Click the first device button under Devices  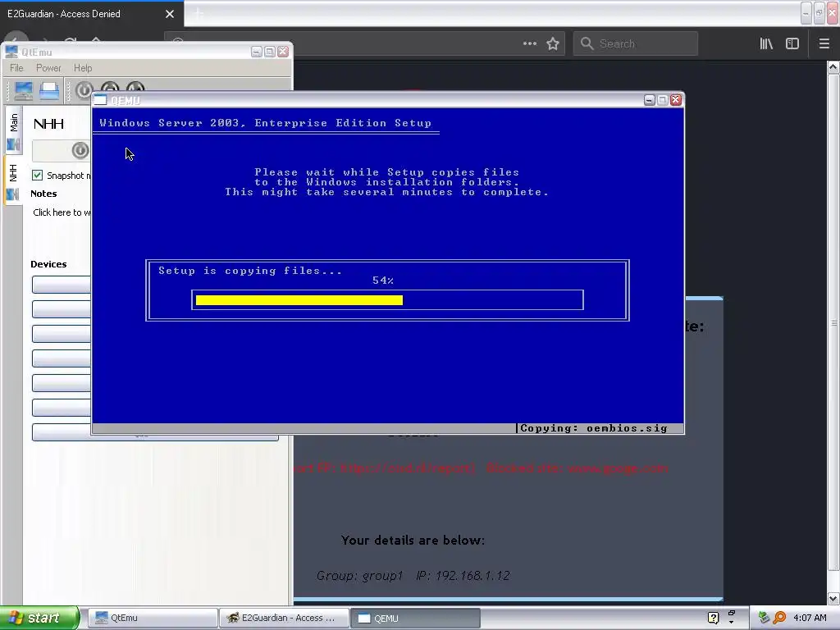[61, 285]
